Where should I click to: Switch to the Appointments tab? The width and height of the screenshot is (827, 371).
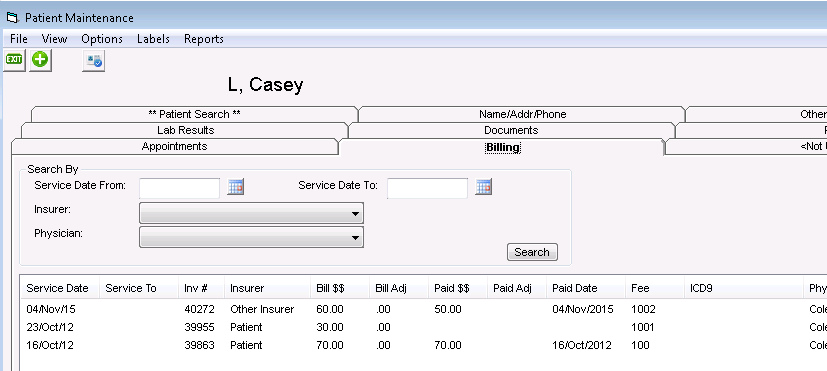[x=175, y=146]
